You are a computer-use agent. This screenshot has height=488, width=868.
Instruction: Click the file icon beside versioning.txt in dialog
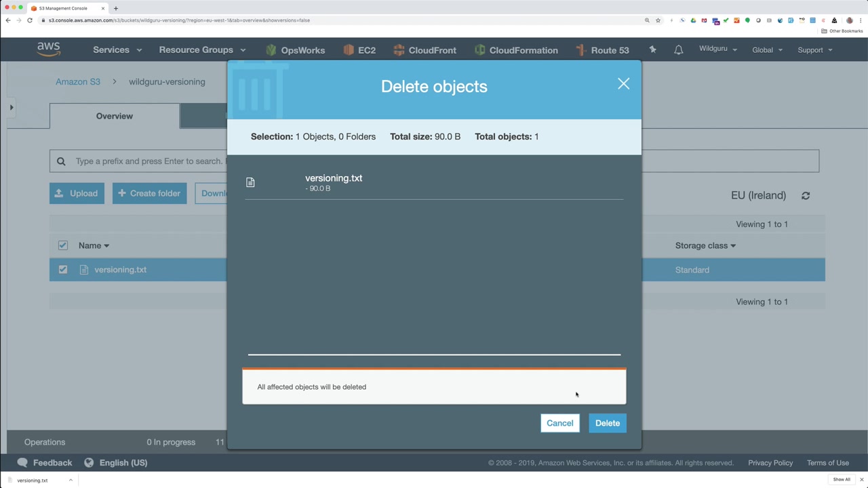click(x=250, y=182)
